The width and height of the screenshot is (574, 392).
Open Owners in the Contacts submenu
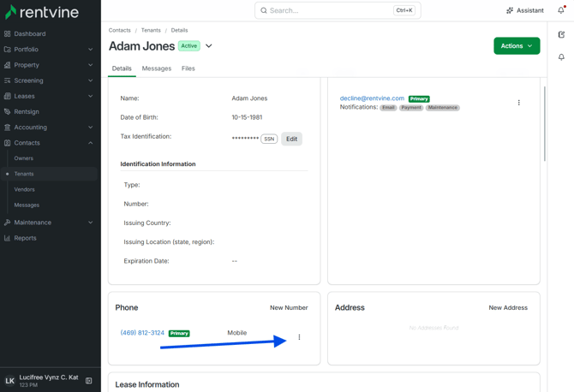(x=24, y=158)
